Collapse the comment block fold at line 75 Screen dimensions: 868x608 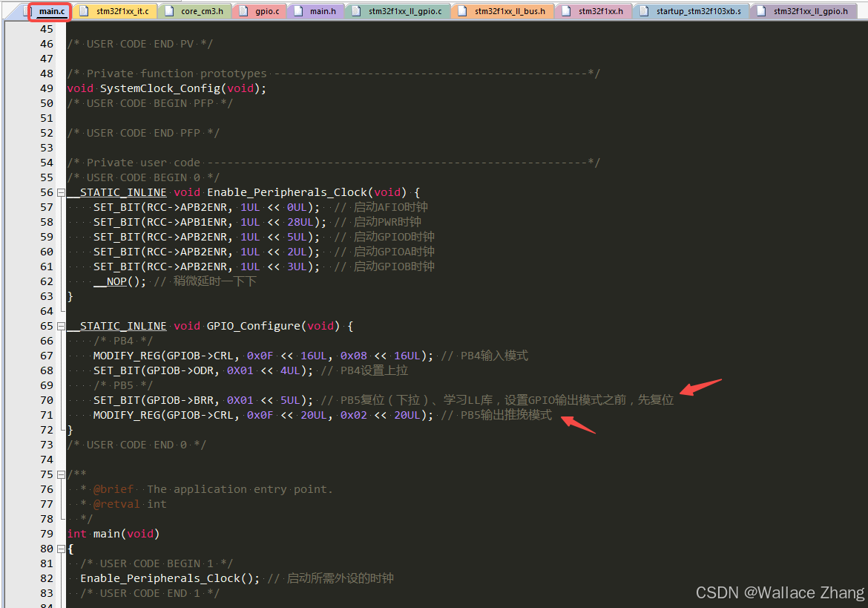point(59,474)
